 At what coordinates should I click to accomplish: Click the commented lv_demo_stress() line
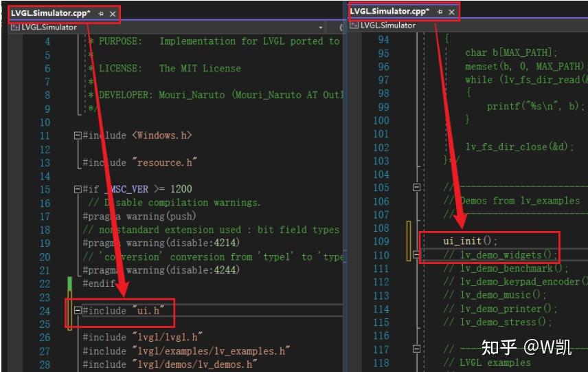pyautogui.click(x=497, y=322)
